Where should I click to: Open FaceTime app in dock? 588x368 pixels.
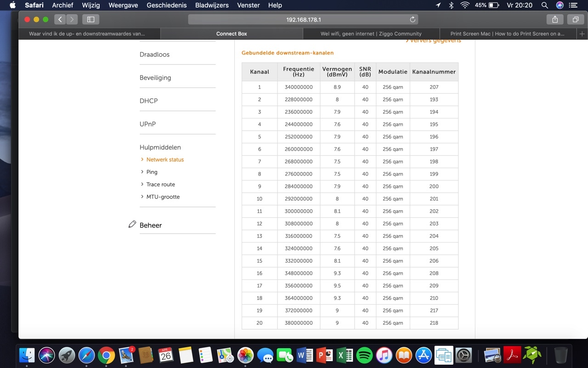[285, 355]
